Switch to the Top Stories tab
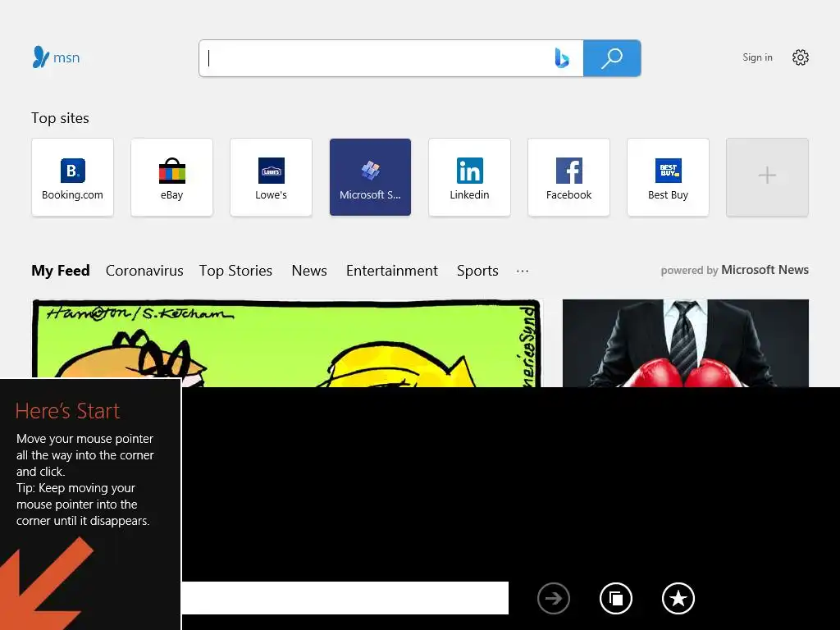The height and width of the screenshot is (630, 840). [x=235, y=271]
